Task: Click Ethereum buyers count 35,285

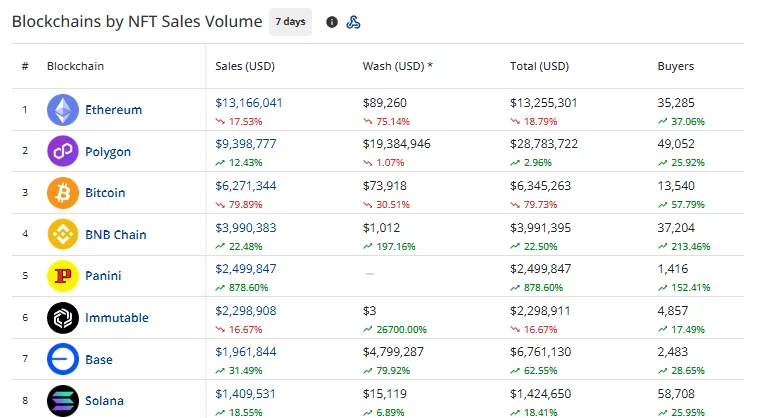Action: [x=676, y=103]
